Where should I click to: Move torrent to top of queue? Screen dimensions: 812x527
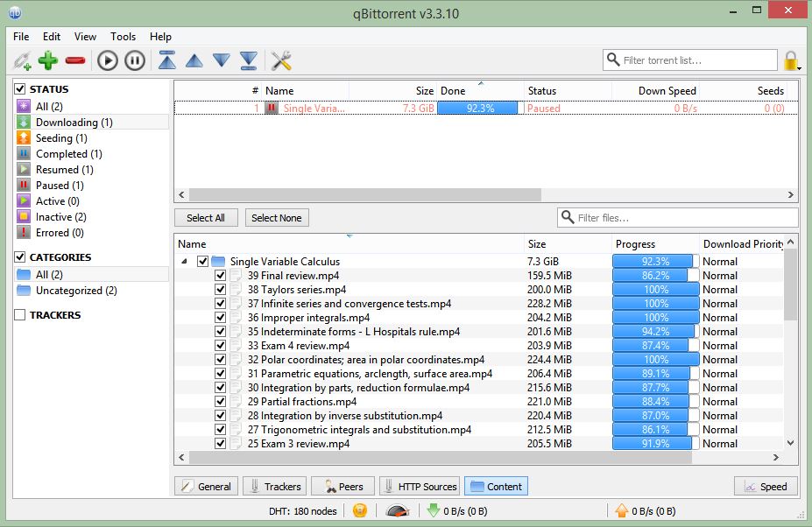coord(166,60)
